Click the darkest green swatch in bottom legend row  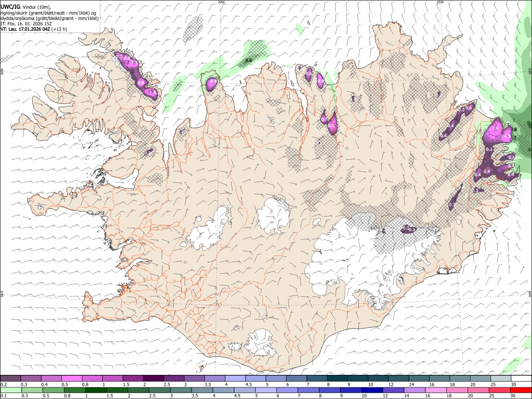pyautogui.click(x=96, y=390)
